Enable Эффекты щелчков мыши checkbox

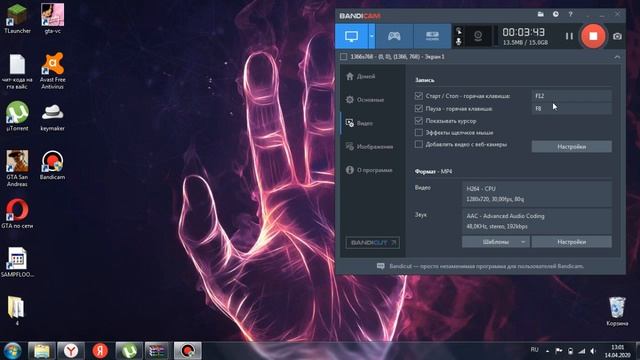pos(418,133)
